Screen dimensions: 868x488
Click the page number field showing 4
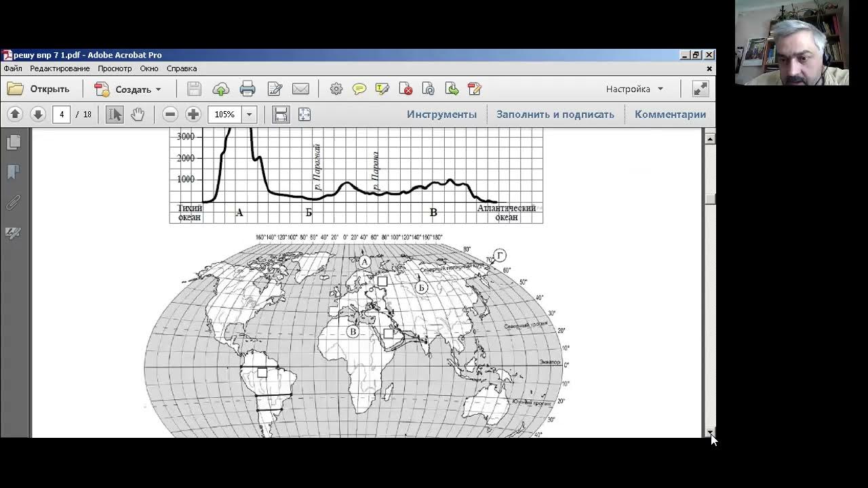(x=61, y=115)
